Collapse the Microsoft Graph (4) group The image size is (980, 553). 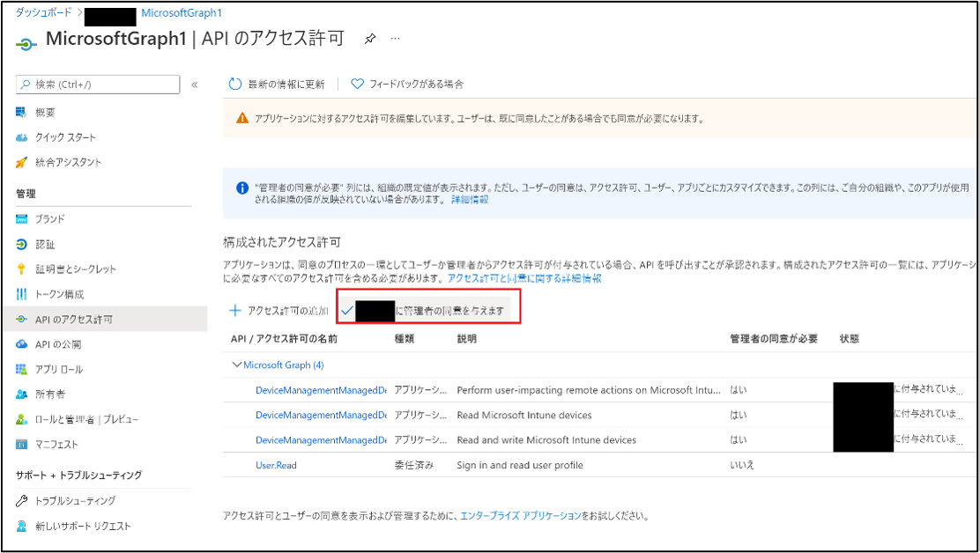tap(237, 365)
